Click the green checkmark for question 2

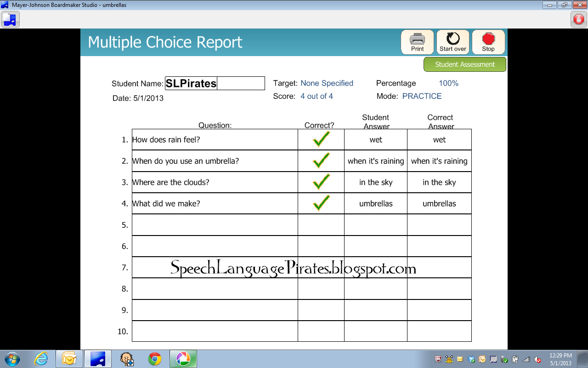pyautogui.click(x=321, y=161)
